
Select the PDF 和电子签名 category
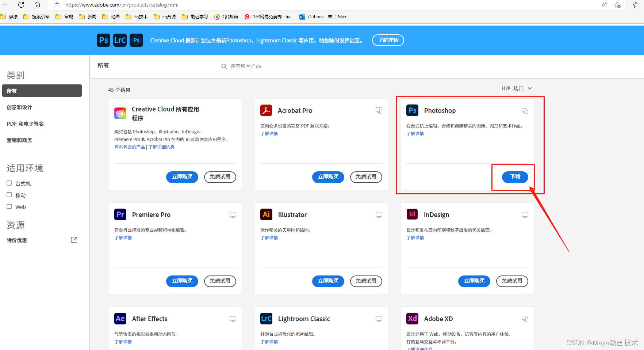[25, 124]
